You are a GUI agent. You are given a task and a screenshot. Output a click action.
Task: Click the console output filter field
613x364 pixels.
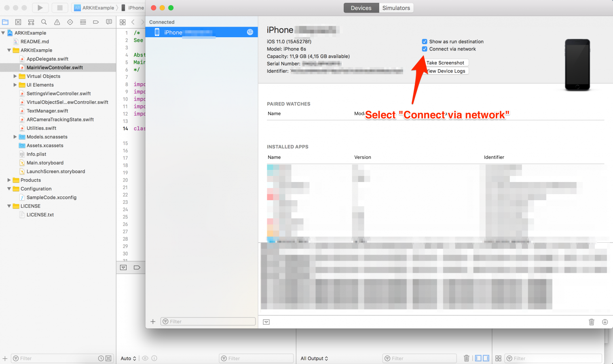click(x=419, y=358)
